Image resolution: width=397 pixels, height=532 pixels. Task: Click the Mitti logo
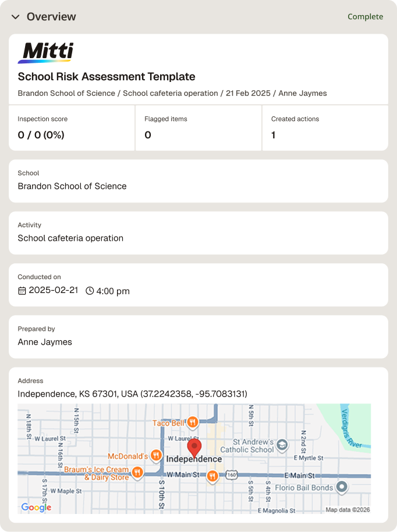45,52
